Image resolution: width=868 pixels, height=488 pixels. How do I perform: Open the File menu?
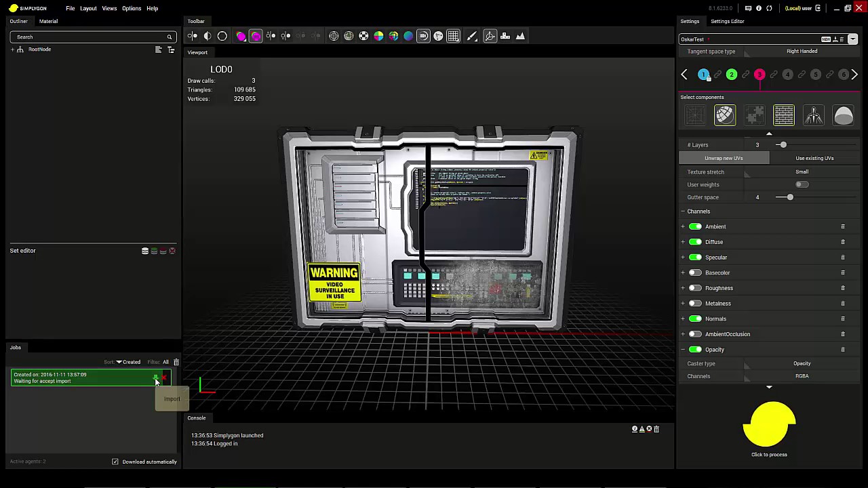(x=71, y=9)
